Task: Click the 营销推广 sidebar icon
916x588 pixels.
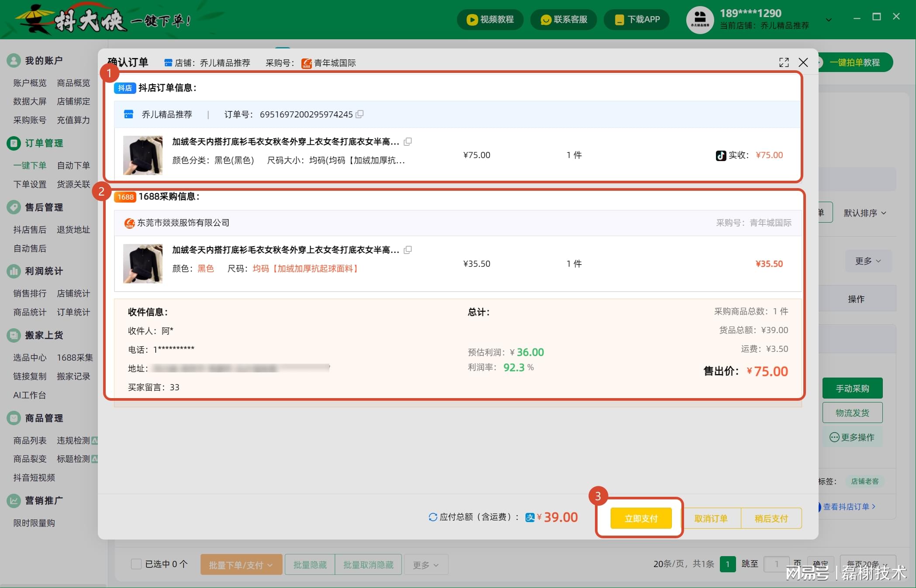Action: point(14,501)
